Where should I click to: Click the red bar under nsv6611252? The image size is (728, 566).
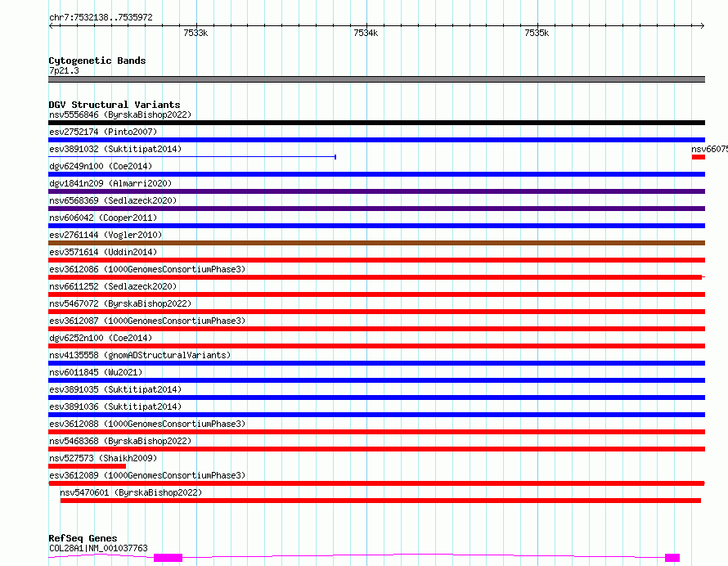(x=376, y=294)
